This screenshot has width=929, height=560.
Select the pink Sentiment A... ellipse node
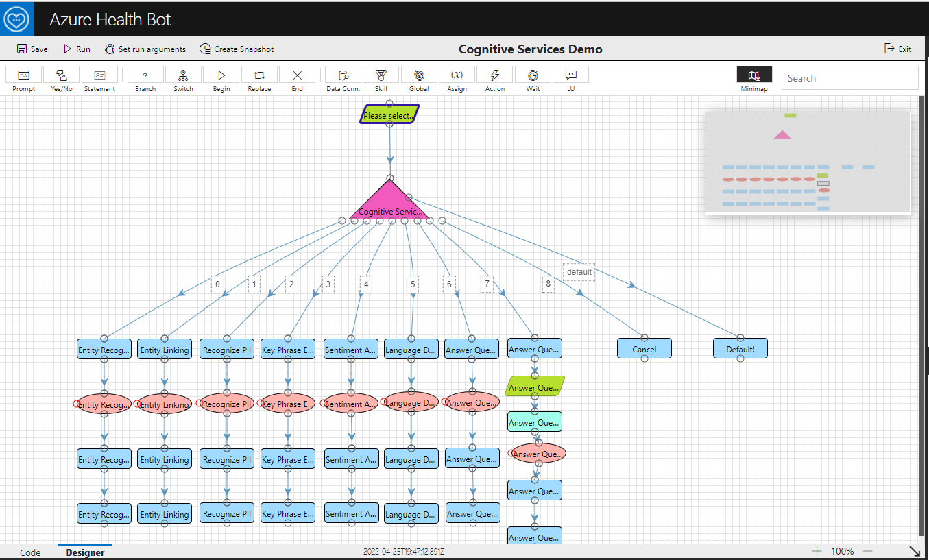pyautogui.click(x=350, y=404)
